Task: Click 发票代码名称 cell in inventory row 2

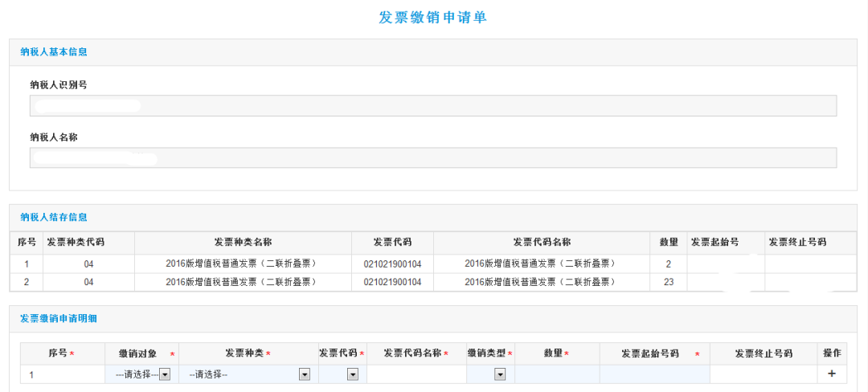Action: 542,282
